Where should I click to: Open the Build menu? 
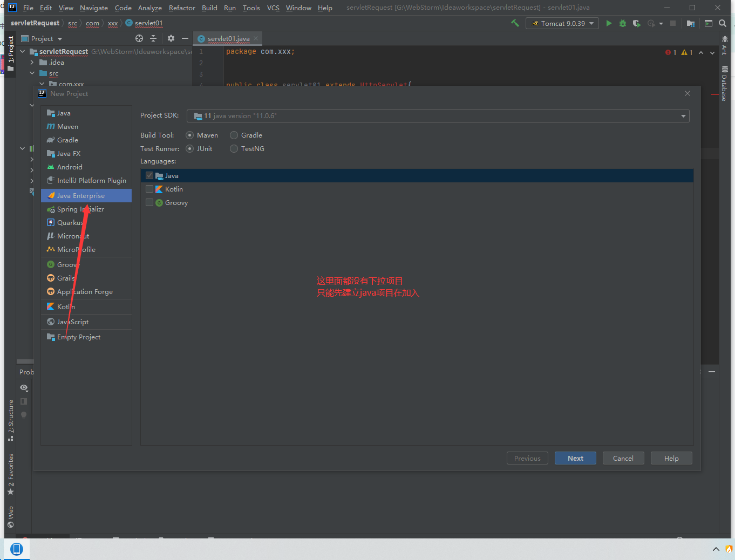pos(209,8)
